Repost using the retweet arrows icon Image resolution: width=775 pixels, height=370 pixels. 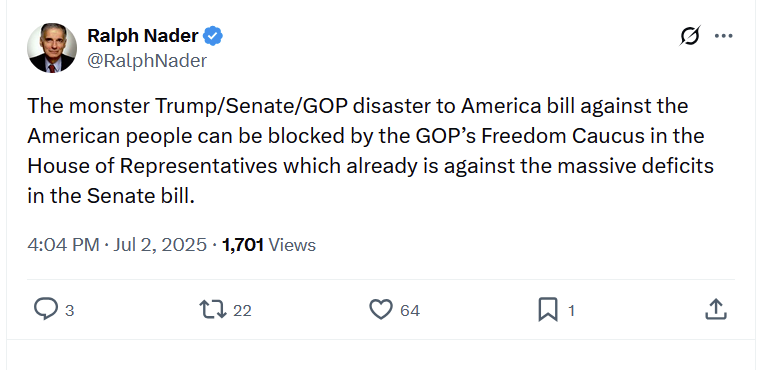(x=213, y=310)
